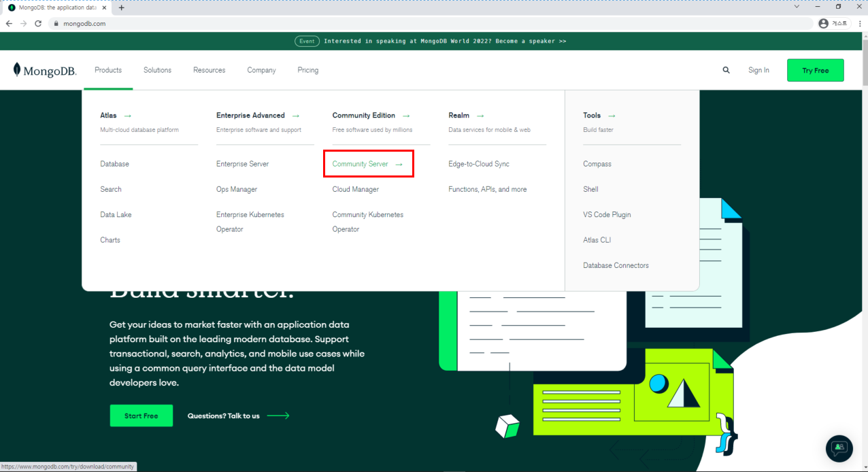The height and width of the screenshot is (472, 868).
Task: Open Enterprise Advanced heading link
Action: point(258,116)
